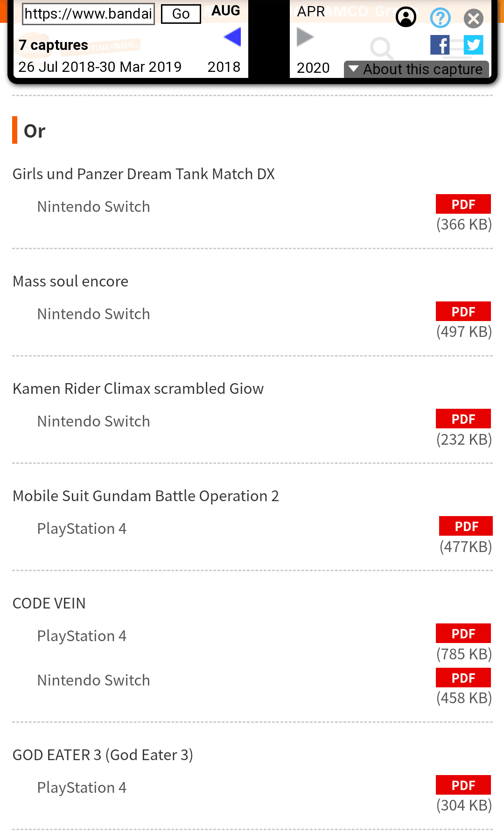Screen dimensions: 504x832
Task: Open Girls und Panzer Switch PDF
Action: [463, 204]
